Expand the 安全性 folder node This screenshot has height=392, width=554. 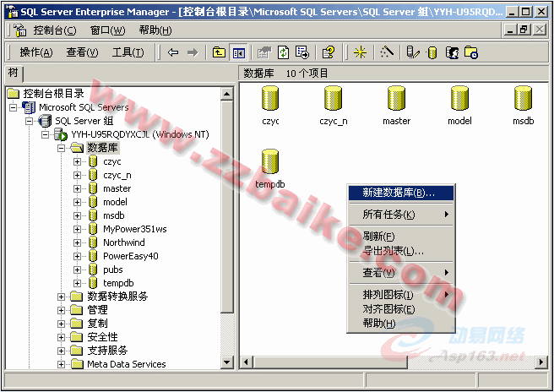pyautogui.click(x=61, y=337)
